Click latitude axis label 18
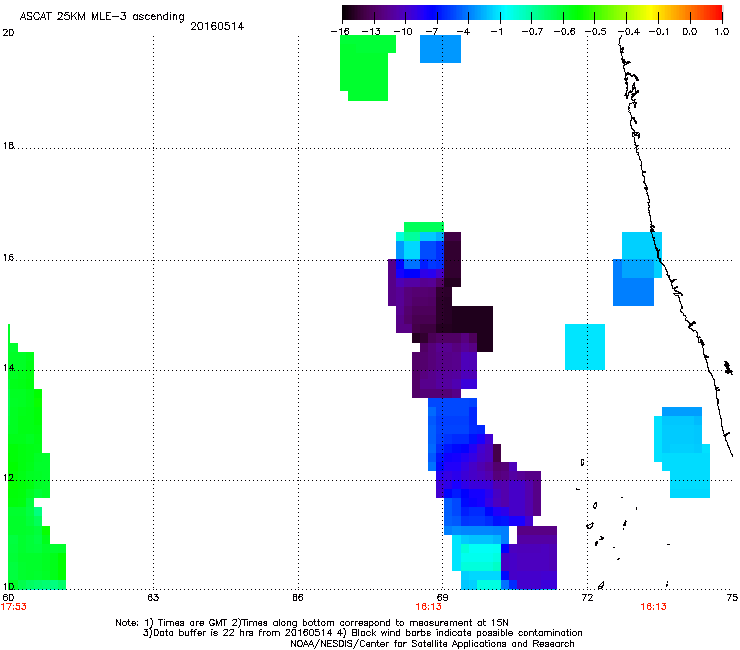The height and width of the screenshot is (650, 740). click(x=8, y=146)
